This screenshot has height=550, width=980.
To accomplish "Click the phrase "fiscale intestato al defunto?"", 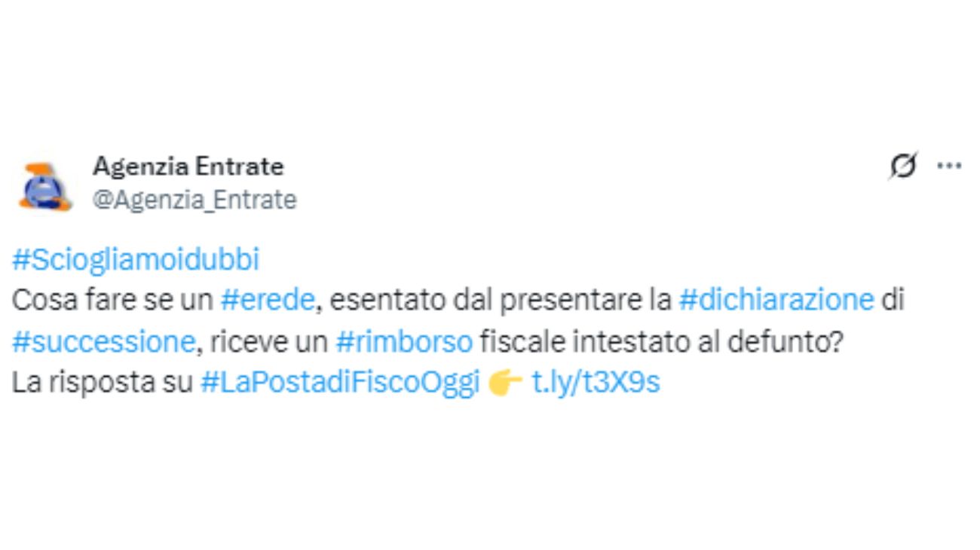I will pyautogui.click(x=660, y=341).
